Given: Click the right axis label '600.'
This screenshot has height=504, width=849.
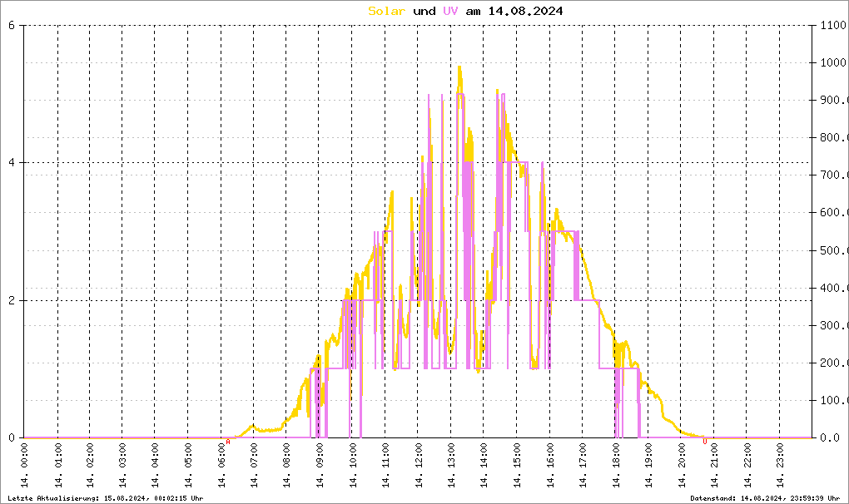Looking at the screenshot, I should (834, 213).
